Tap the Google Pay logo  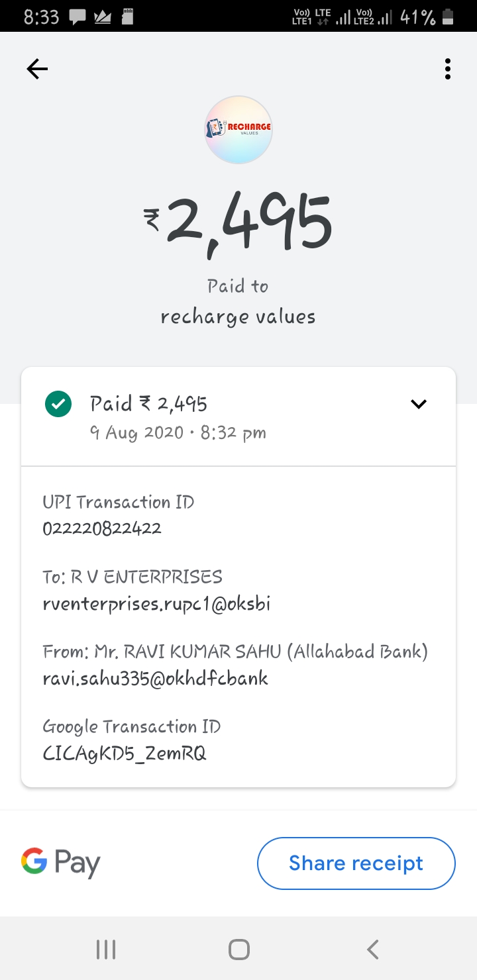point(61,863)
